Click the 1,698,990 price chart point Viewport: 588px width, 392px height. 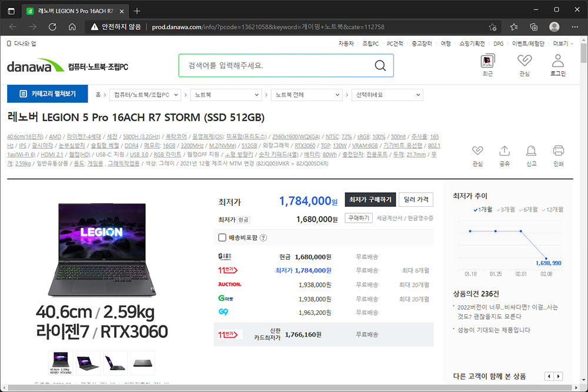[546, 259]
